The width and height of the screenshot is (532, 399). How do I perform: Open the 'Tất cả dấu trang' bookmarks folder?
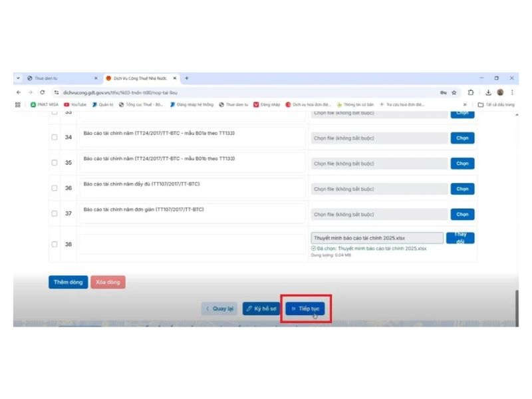point(496,104)
